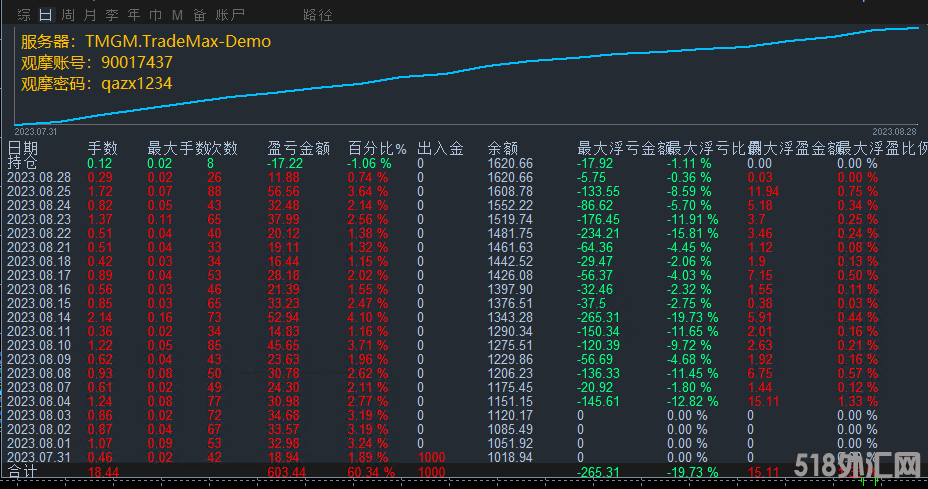Click total lots value 18.44
This screenshot has height=489, width=928.
(103, 472)
